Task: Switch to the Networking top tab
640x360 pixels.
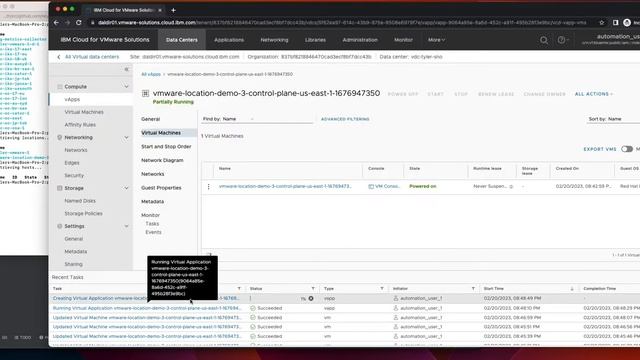Action: 274,40
